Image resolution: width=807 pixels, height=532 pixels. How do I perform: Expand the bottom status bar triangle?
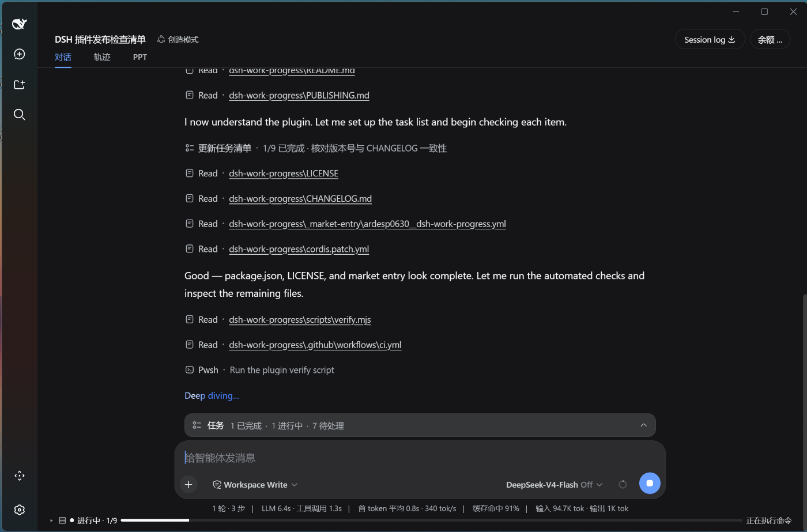tap(51, 520)
